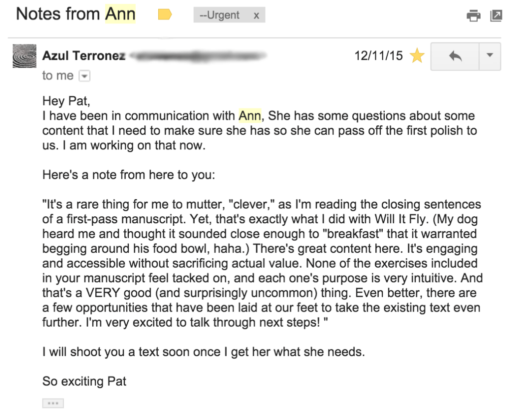511x420 pixels.
Task: Show trimmed content via the ellipsis button
Action: click(53, 403)
